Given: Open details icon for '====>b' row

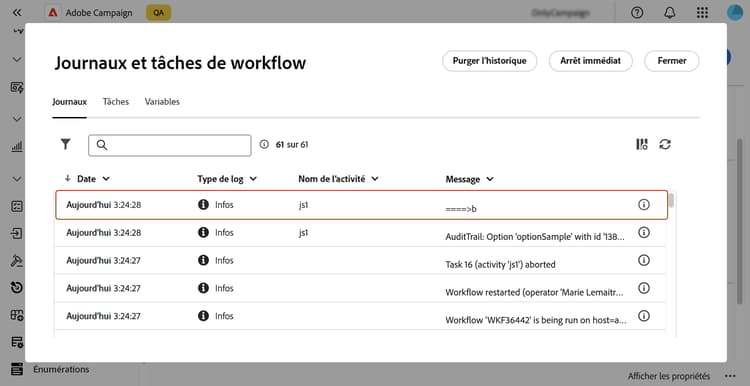Looking at the screenshot, I should pos(644,205).
